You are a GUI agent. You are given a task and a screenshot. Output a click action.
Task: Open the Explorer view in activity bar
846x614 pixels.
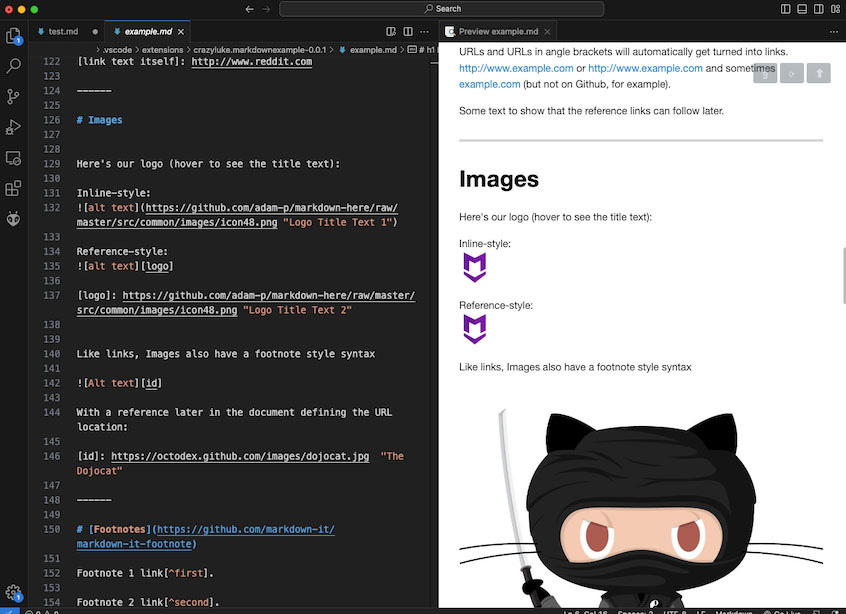click(13, 36)
